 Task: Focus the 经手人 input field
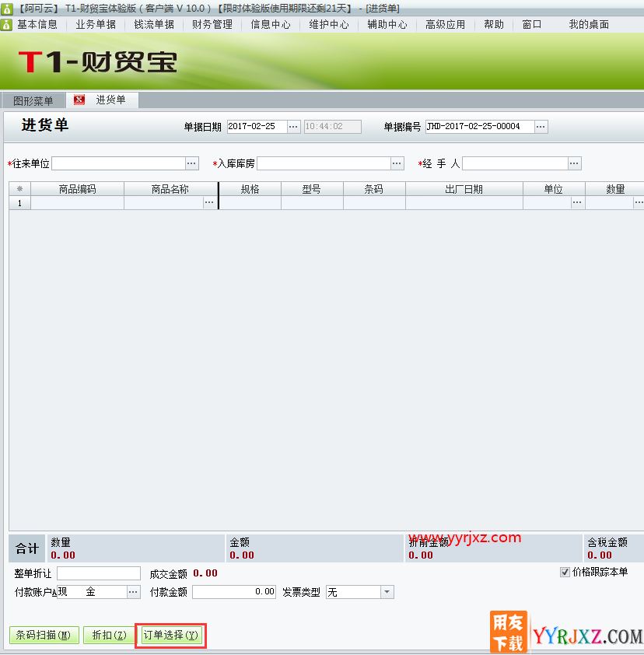click(516, 163)
